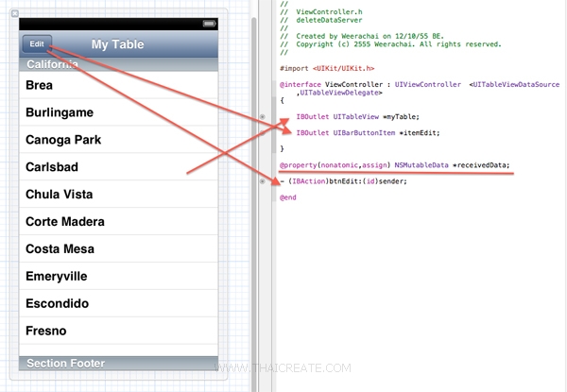Select the Brea table row
Screen dimensions: 567x392
click(x=119, y=85)
